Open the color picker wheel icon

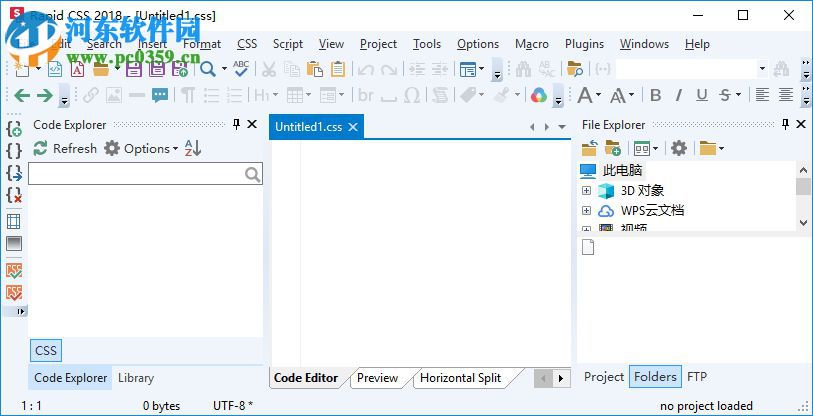click(539, 95)
